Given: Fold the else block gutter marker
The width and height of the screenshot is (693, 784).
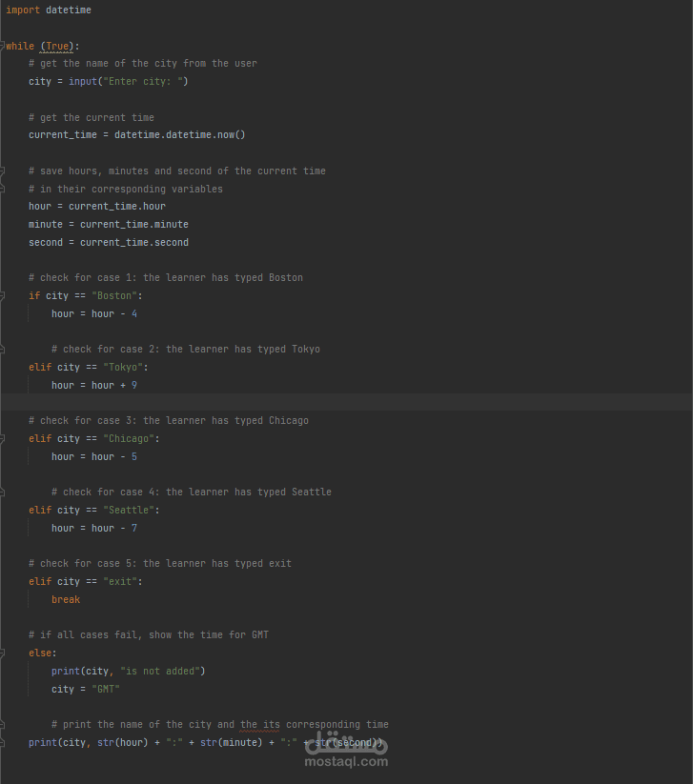Looking at the screenshot, I should coord(3,653).
